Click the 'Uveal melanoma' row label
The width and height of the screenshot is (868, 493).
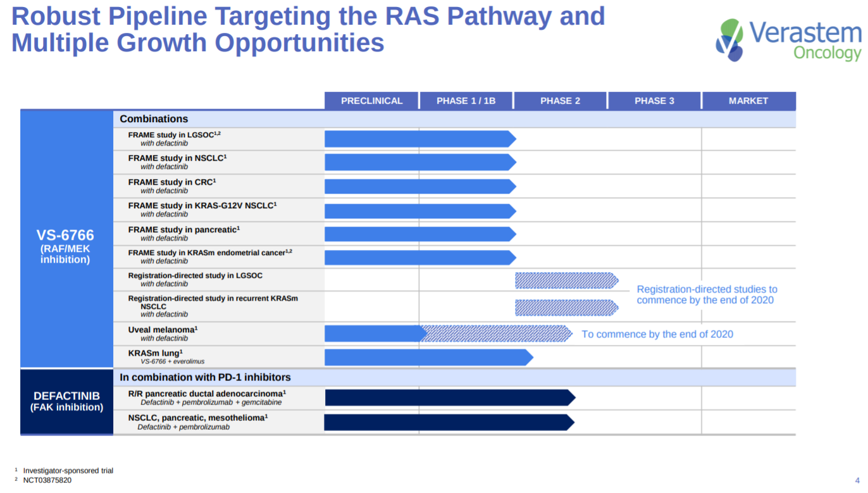[x=163, y=329]
